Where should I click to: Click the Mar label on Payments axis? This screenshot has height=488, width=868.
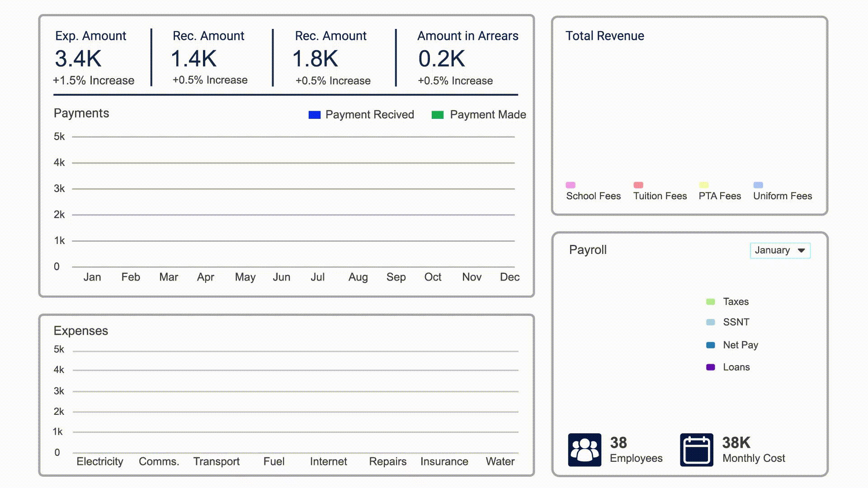169,277
